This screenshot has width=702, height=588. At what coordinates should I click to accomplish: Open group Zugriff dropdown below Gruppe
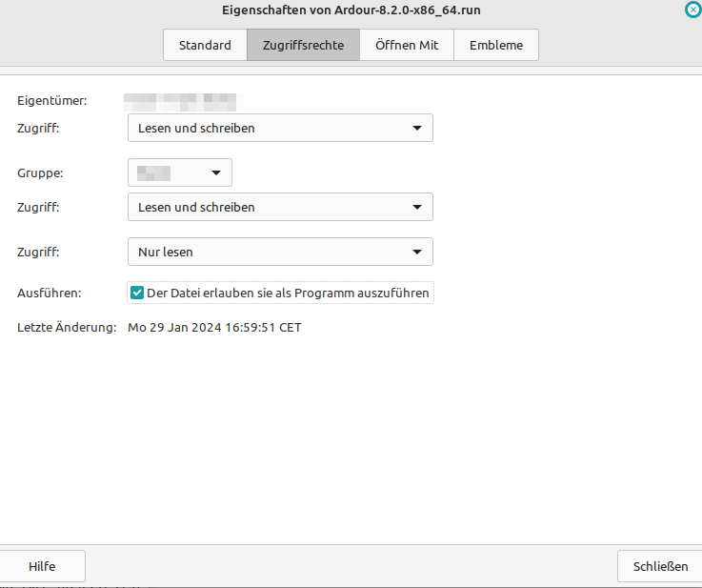[280, 207]
